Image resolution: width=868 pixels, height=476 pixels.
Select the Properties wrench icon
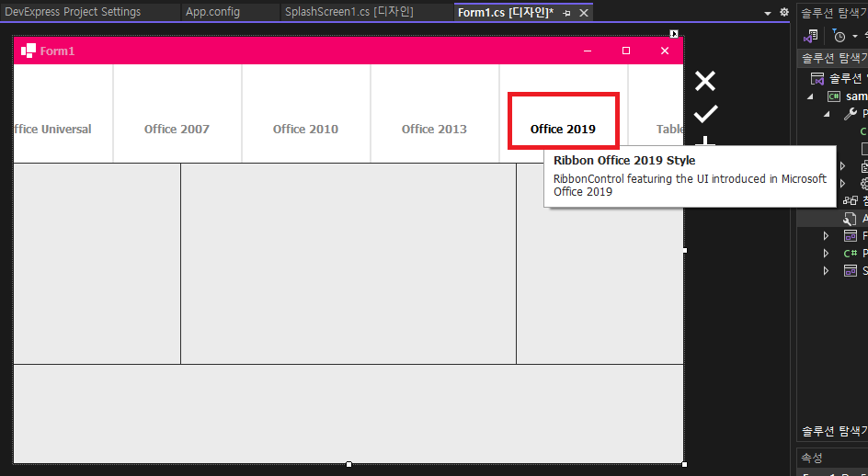[851, 114]
